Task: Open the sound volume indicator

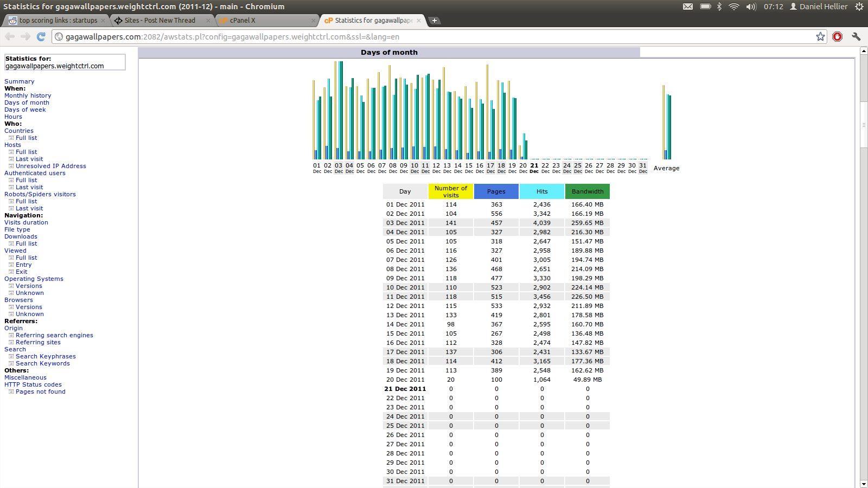Action: pos(751,7)
